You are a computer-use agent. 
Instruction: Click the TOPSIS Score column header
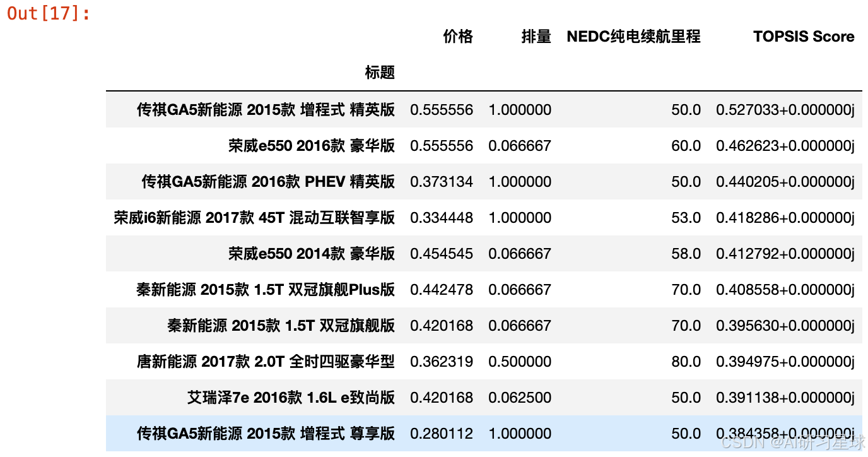804,37
